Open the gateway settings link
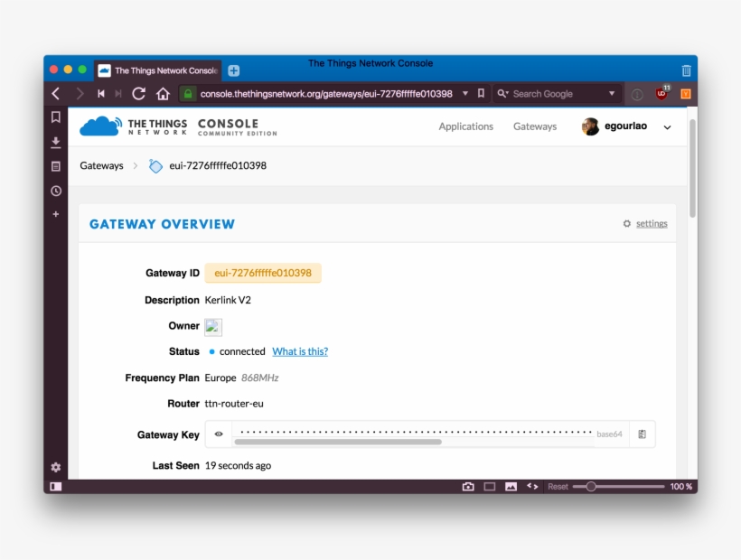This screenshot has height=560, width=741. [x=651, y=224]
